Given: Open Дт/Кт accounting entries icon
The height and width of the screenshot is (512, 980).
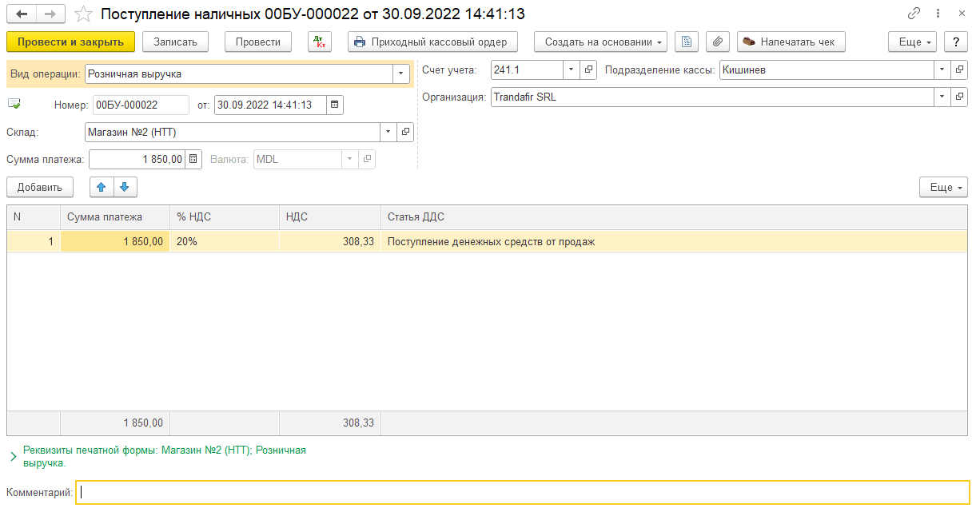Looking at the screenshot, I should pos(320,42).
